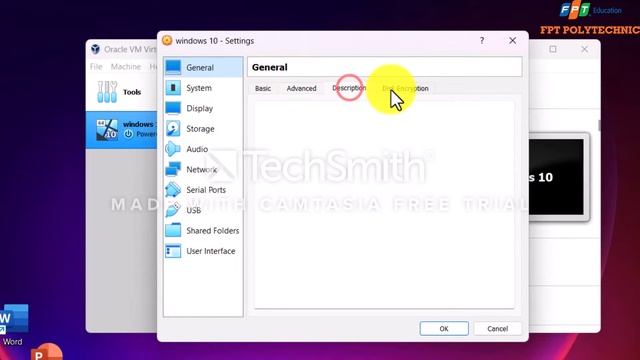Select the General category icon
The image size is (640, 360).
(x=173, y=67)
